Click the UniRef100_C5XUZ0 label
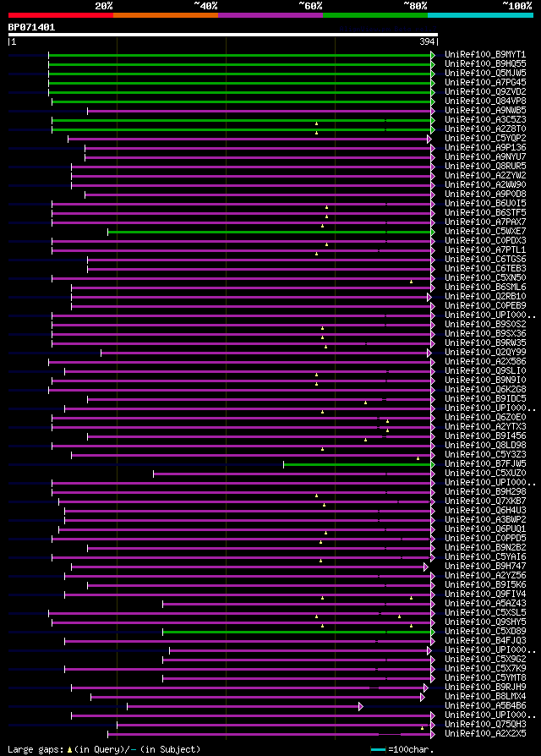The height and width of the screenshot is (756, 541). 485,474
